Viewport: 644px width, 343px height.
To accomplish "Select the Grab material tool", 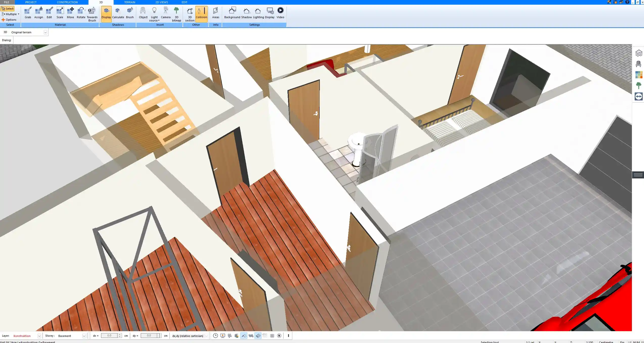I will 28,13.
